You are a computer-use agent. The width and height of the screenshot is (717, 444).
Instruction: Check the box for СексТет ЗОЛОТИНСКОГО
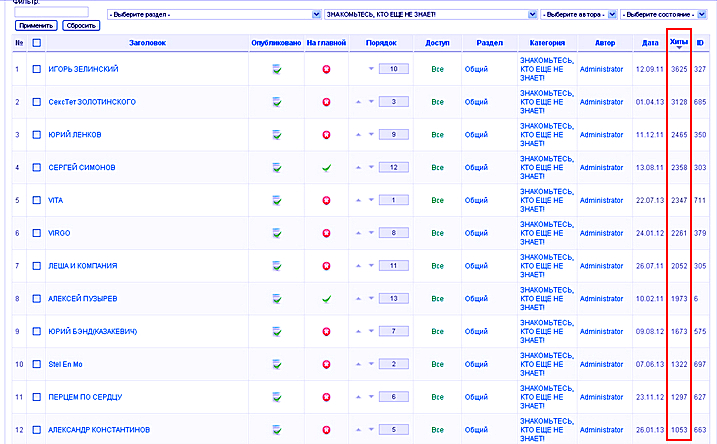tap(37, 102)
